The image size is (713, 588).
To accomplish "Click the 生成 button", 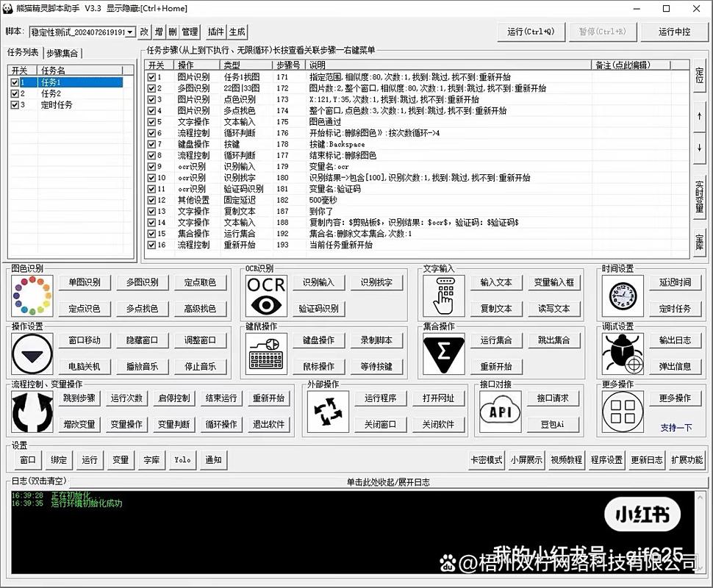I will click(237, 32).
